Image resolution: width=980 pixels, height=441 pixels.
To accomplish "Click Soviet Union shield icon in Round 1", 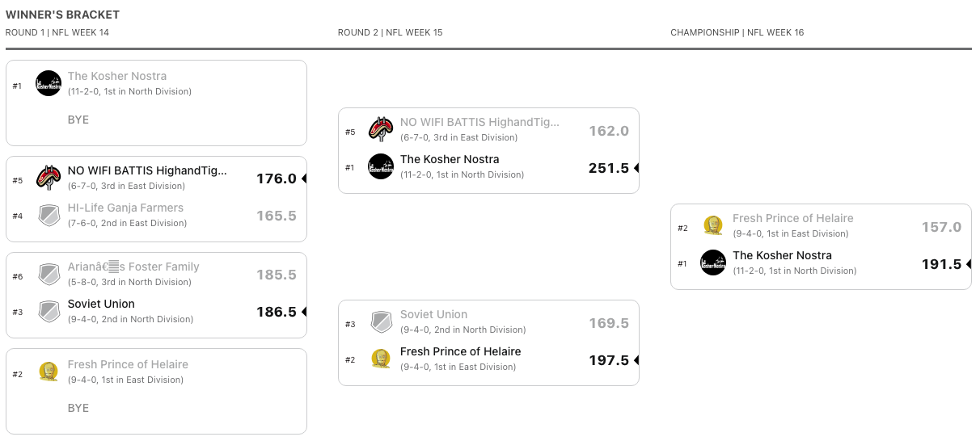I will coord(49,311).
